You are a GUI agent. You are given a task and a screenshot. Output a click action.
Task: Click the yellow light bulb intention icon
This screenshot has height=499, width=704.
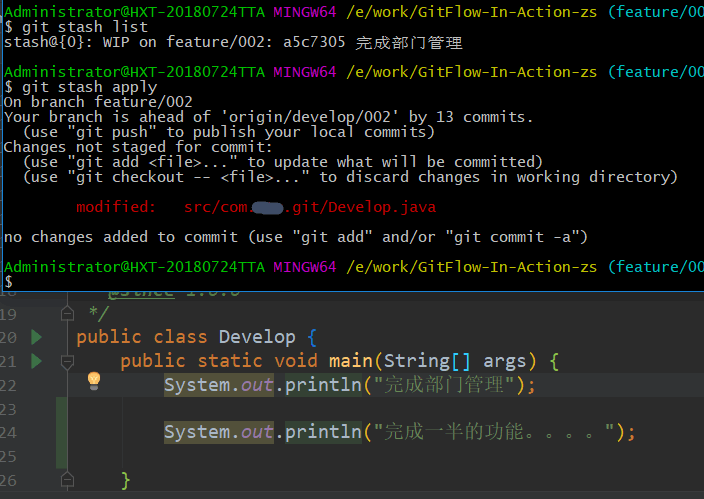pos(94,381)
